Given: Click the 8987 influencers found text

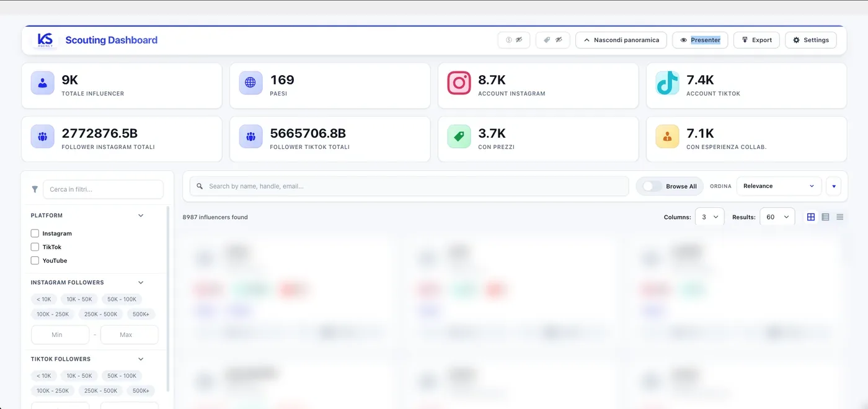Looking at the screenshot, I should [x=215, y=217].
